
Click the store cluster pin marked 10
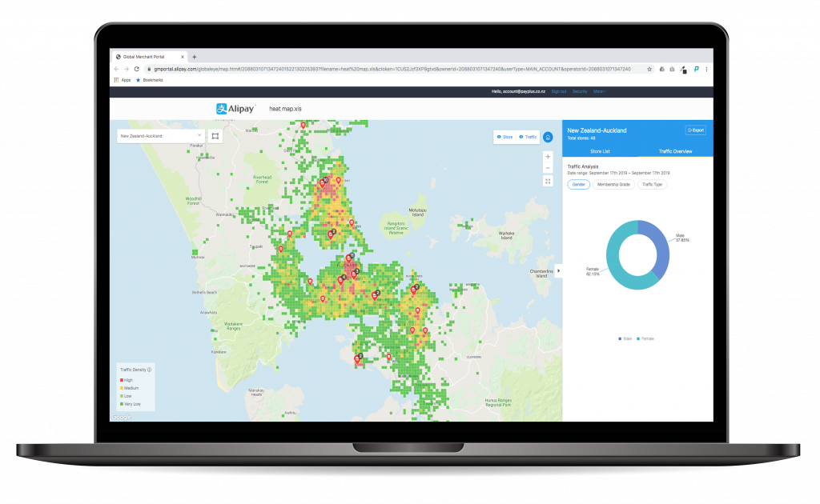coord(324,182)
